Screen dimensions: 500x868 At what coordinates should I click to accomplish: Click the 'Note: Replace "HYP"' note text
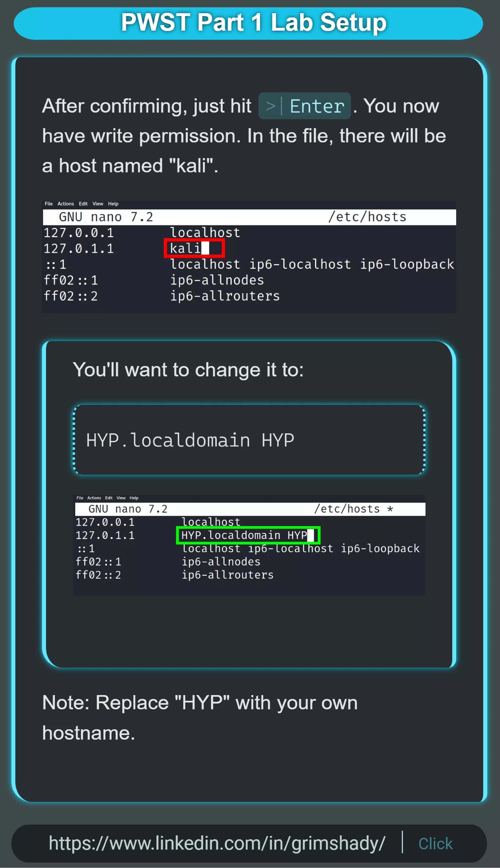pyautogui.click(x=200, y=718)
